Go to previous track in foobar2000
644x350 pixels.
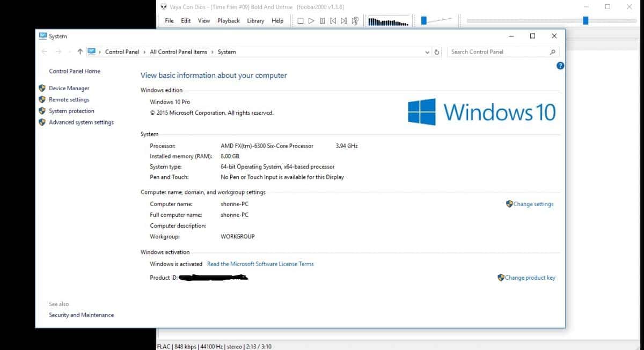click(x=333, y=21)
